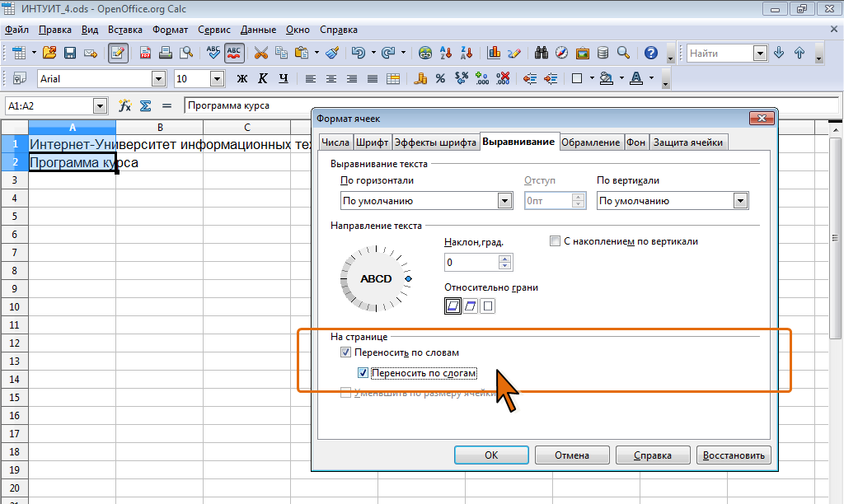
Task: Open the Borders options arrow
Action: click(x=592, y=78)
